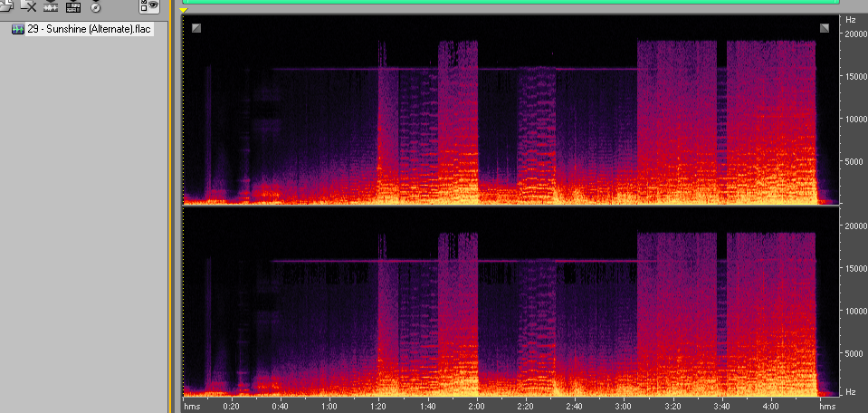Click the 2:00 mark on time ruler
868x413 pixels.
click(477, 407)
